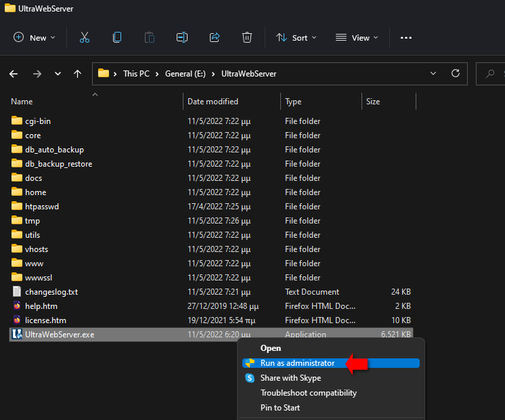The width and height of the screenshot is (505, 420).
Task: Refresh the folder view
Action: point(456,73)
